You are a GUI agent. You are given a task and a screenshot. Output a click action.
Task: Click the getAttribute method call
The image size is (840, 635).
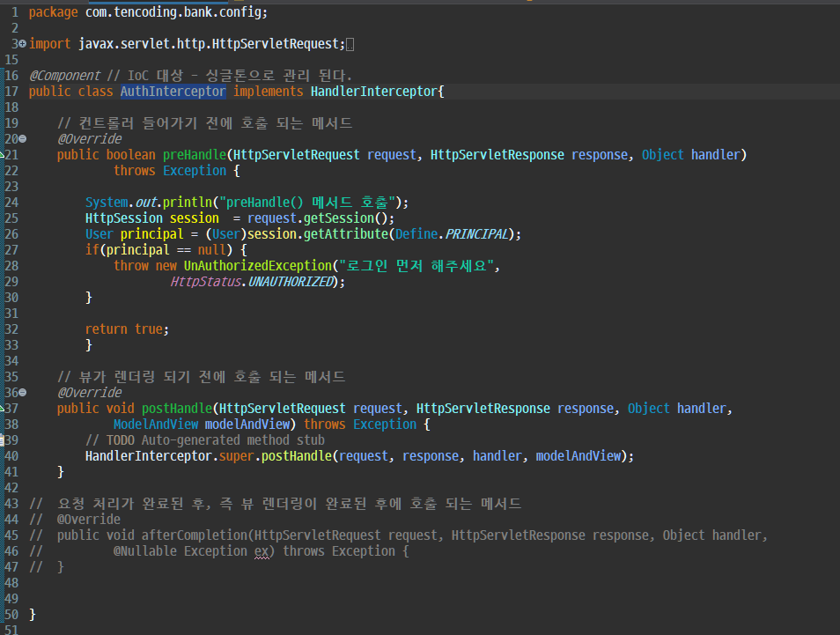tap(345, 234)
